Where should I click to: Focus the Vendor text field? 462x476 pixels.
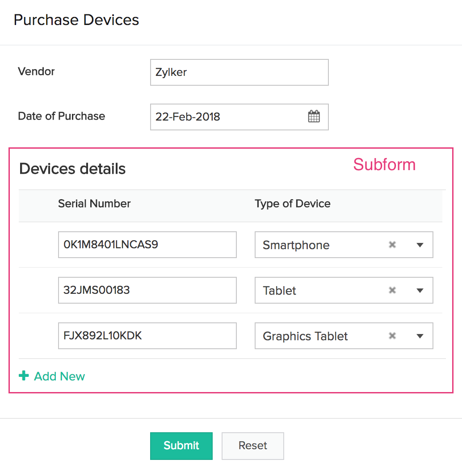click(x=239, y=72)
